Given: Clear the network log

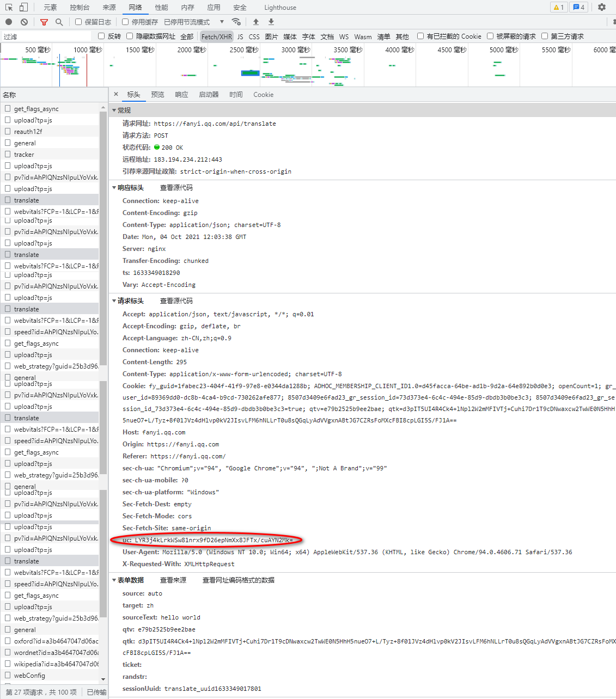Looking at the screenshot, I should pos(24,22).
